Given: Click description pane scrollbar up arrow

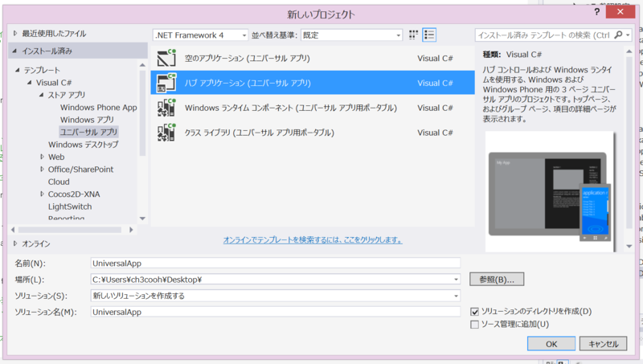Looking at the screenshot, I should [x=629, y=51].
